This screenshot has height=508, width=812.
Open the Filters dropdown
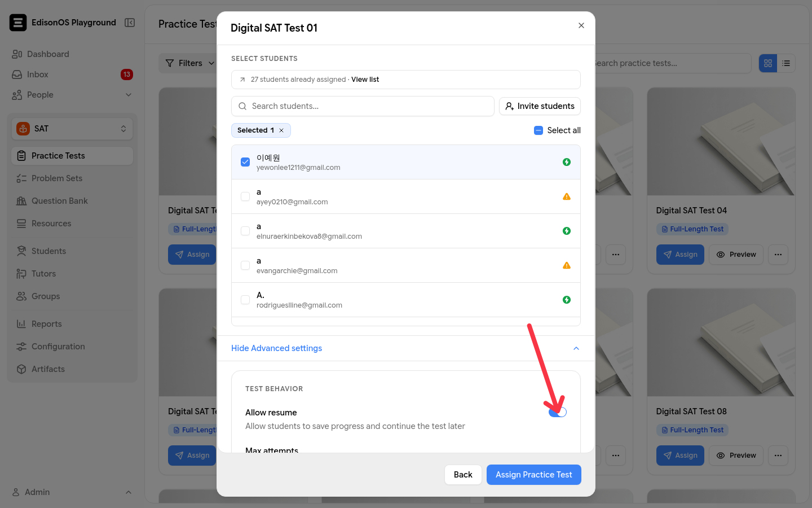coord(190,63)
